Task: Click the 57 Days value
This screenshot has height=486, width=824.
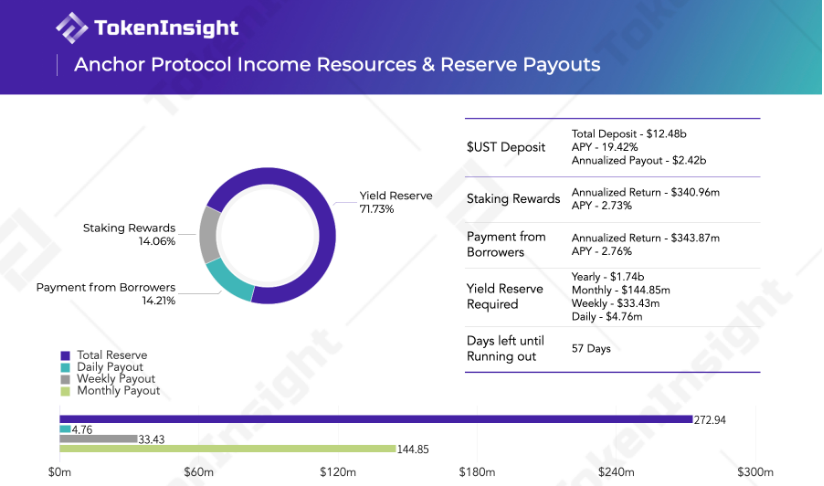Action: (x=591, y=349)
